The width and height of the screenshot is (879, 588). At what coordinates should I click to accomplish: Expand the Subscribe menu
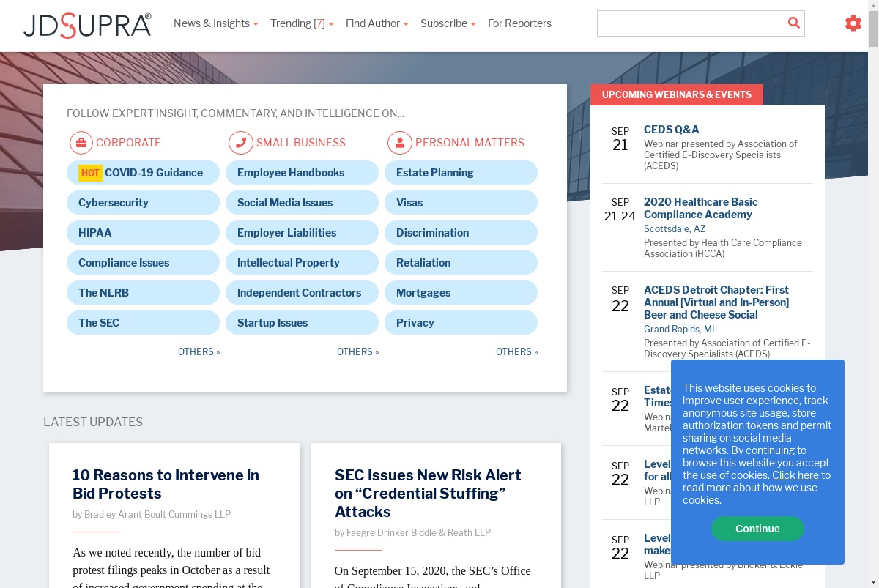448,23
